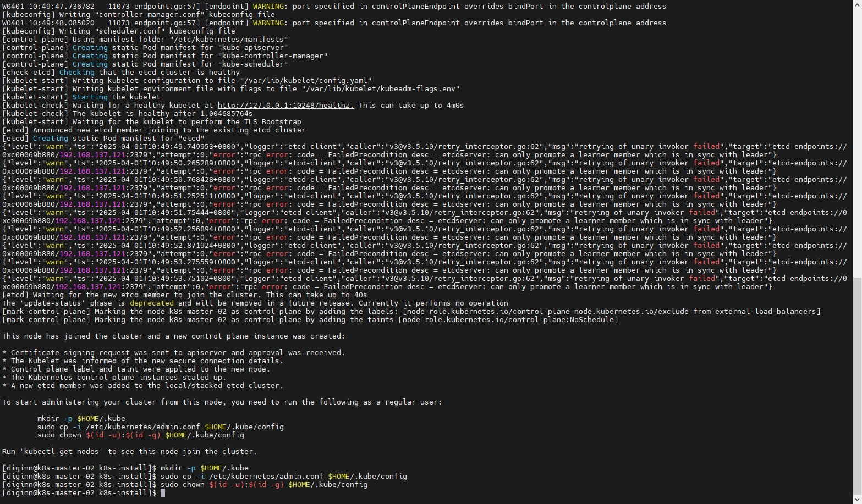The height and width of the screenshot is (504, 862).
Task: Open the 127.0.0.1:10248/healthz URL link
Action: click(x=285, y=106)
